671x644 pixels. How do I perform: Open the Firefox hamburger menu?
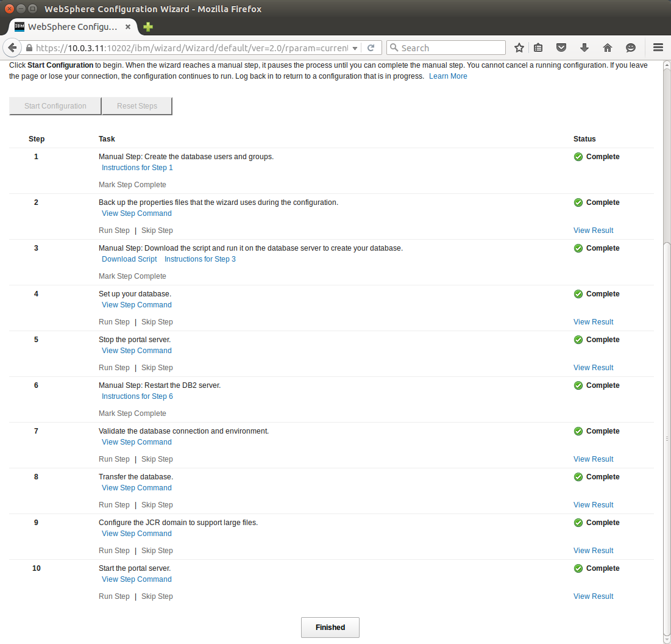point(658,48)
